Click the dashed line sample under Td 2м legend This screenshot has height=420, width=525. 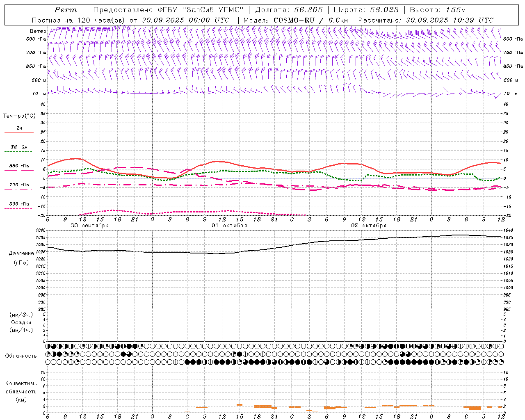click(x=18, y=152)
